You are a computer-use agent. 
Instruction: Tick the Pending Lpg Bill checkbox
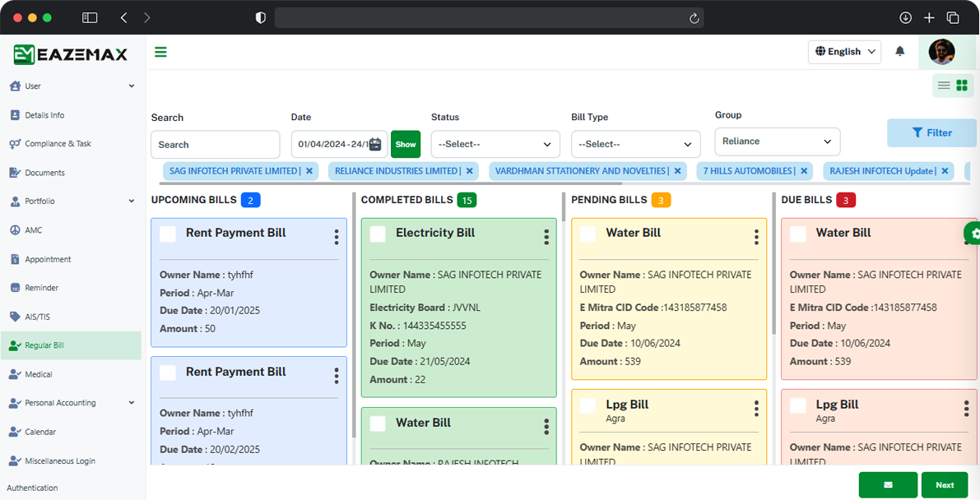[588, 405]
